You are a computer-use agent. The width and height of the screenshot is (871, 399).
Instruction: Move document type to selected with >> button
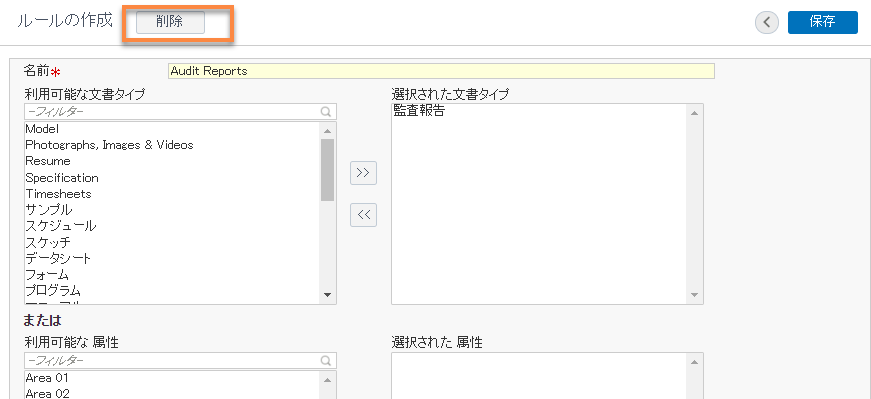pos(363,173)
